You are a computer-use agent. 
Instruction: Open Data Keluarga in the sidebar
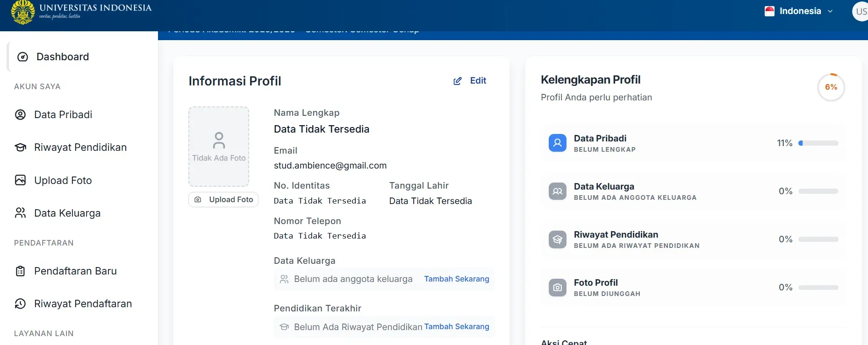click(x=67, y=213)
